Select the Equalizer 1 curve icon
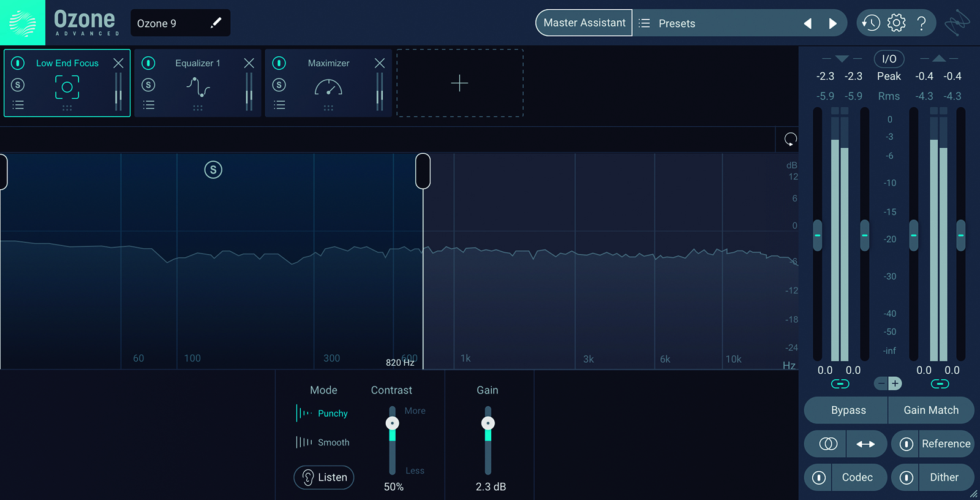 pos(198,87)
